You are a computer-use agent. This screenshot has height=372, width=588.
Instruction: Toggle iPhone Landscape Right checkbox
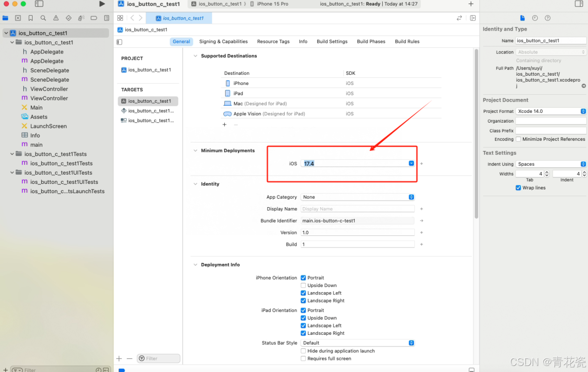tap(303, 300)
